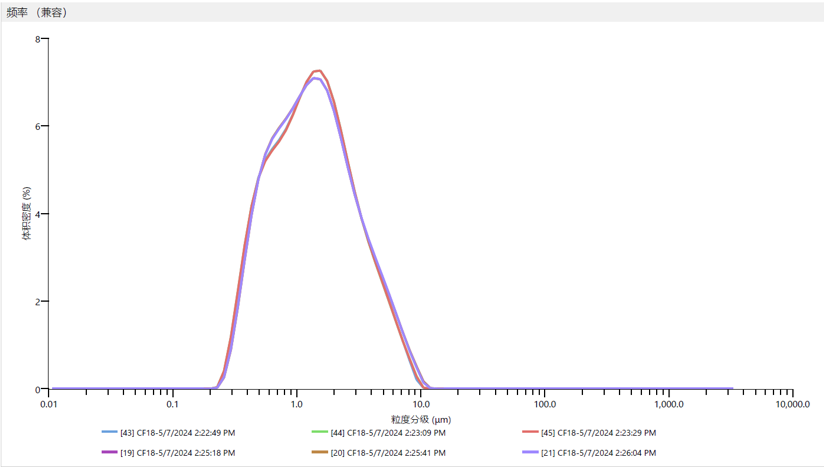Click the red color swatch for record [45]
824x471 pixels.
(x=530, y=432)
